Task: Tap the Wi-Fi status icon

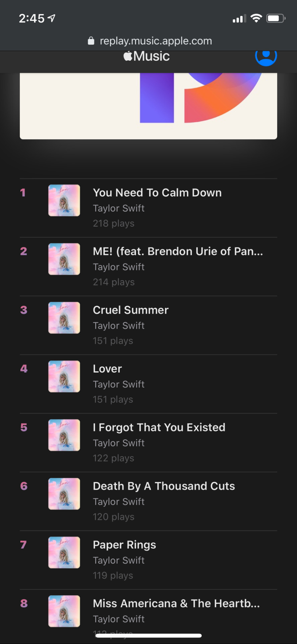Action: point(256,18)
